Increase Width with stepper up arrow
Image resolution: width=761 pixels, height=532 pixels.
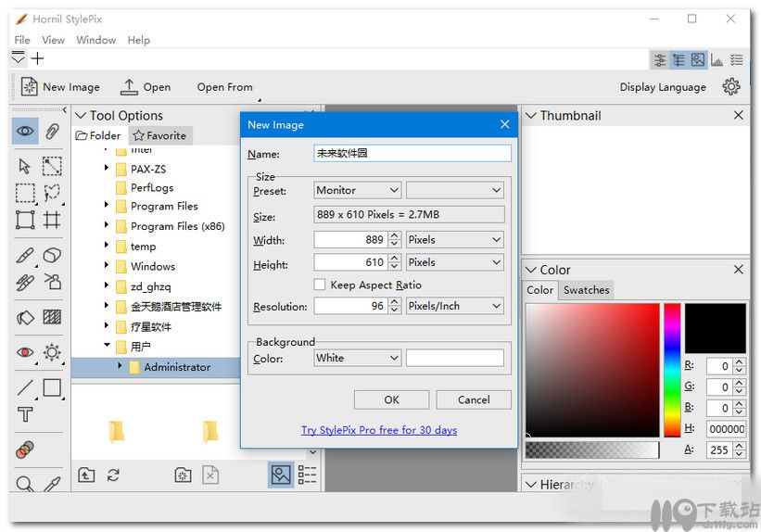coord(395,234)
